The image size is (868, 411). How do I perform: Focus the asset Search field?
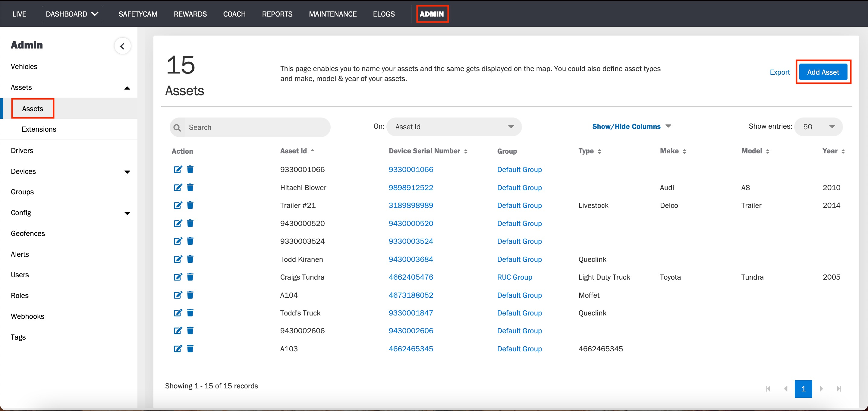coord(250,127)
